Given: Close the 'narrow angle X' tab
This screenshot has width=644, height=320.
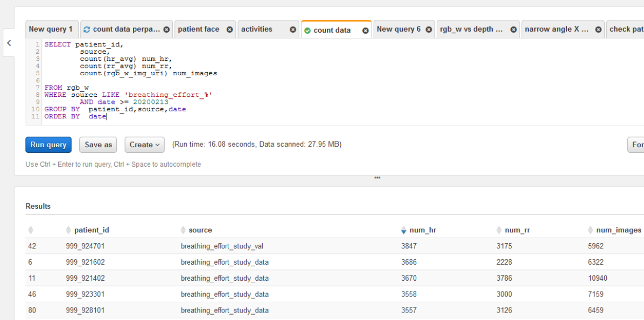Looking at the screenshot, I should (598, 30).
